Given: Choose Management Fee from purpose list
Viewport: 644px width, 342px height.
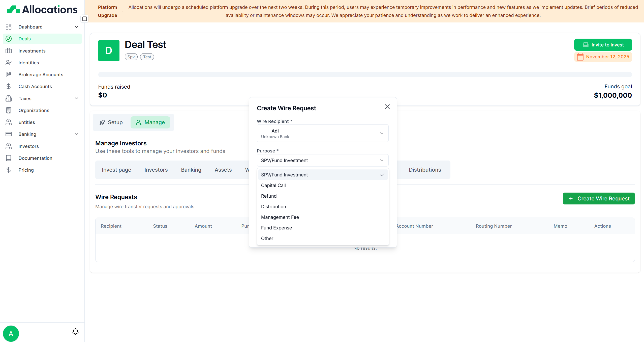Looking at the screenshot, I should (280, 217).
